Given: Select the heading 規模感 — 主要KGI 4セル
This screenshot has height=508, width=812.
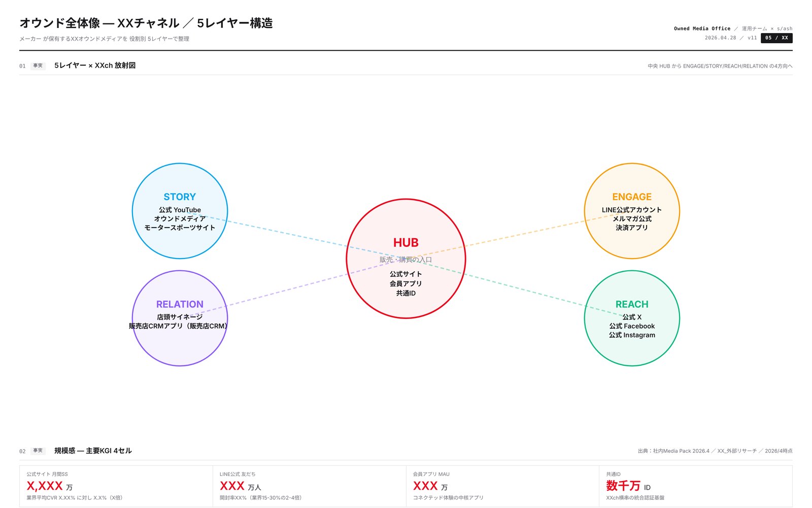Looking at the screenshot, I should (93, 451).
